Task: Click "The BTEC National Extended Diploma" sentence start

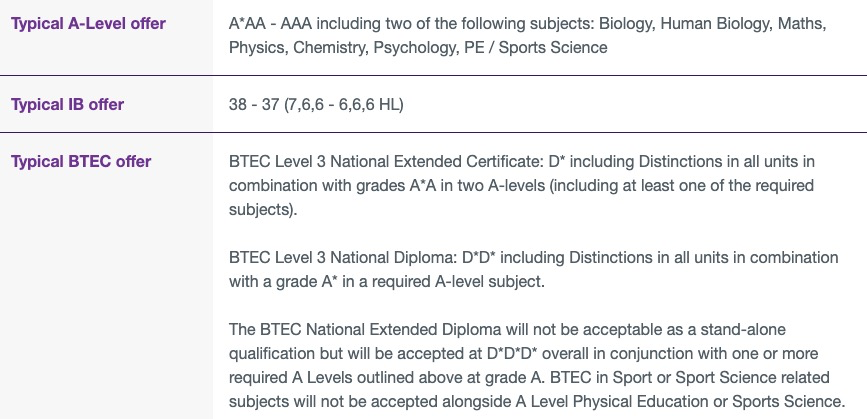Action: (350, 329)
